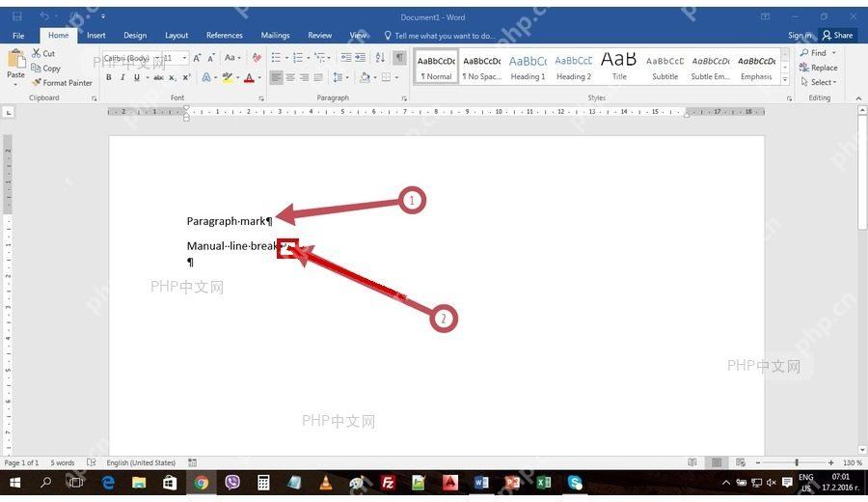Apply the Heading 1 style
This screenshot has width=868, height=502.
click(x=528, y=67)
